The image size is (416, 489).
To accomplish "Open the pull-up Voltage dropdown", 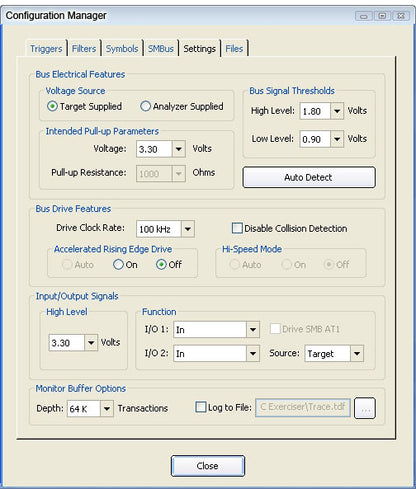I will 179,149.
